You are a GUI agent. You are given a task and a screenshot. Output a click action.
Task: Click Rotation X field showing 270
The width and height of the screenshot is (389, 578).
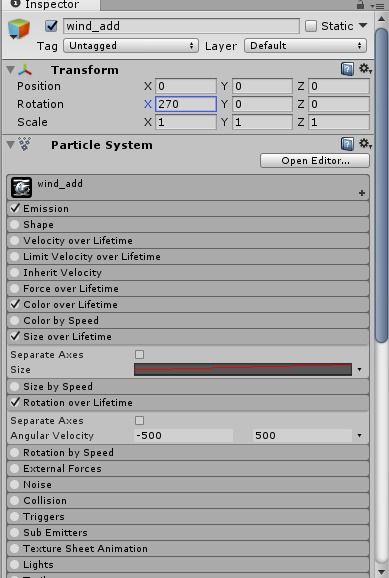tap(186, 104)
